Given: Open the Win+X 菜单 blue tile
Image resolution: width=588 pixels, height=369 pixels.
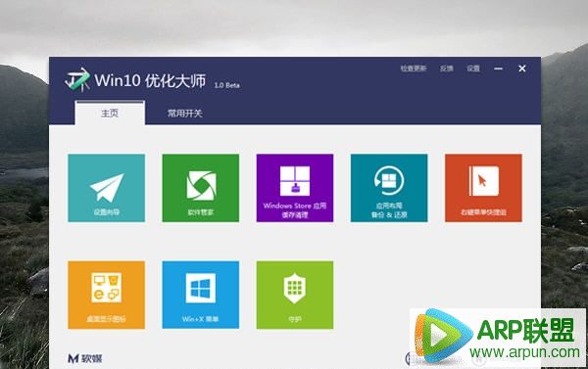Looking at the screenshot, I should (201, 295).
